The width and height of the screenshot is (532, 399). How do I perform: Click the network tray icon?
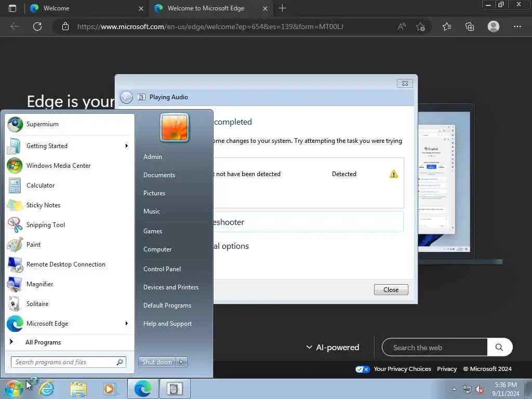[467, 390]
